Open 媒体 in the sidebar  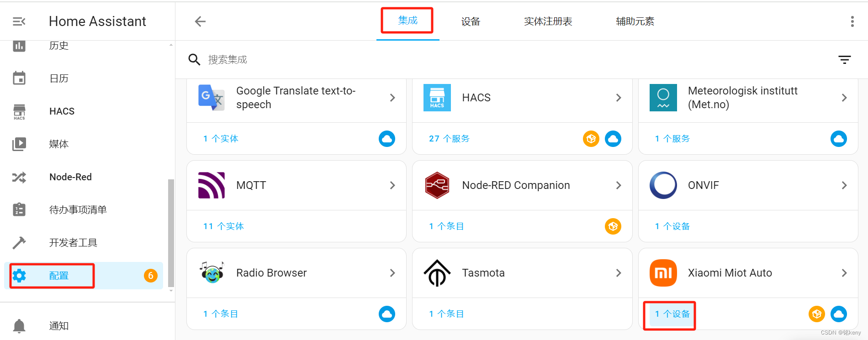84,144
